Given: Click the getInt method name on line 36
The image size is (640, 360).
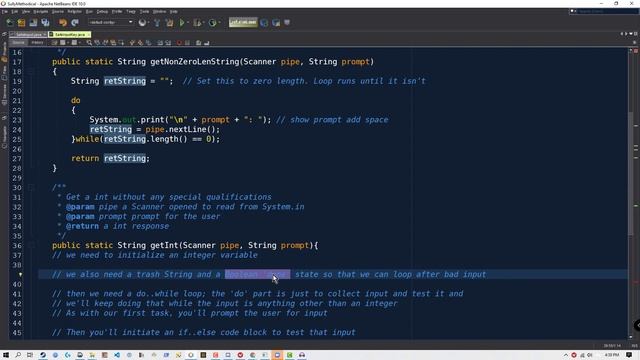Looking at the screenshot, I should tap(164, 245).
